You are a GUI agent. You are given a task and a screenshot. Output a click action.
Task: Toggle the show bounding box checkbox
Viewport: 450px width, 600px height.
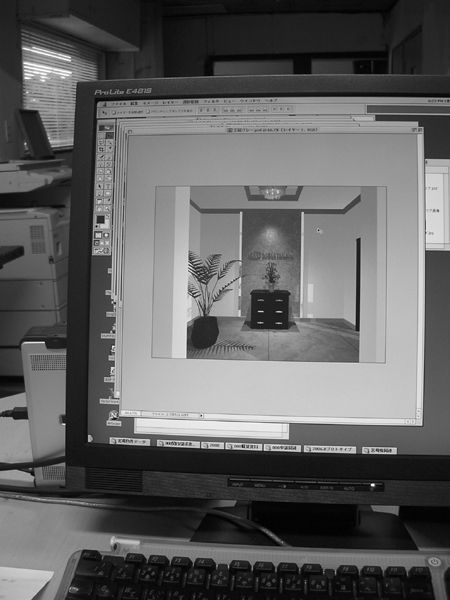pos(148,112)
